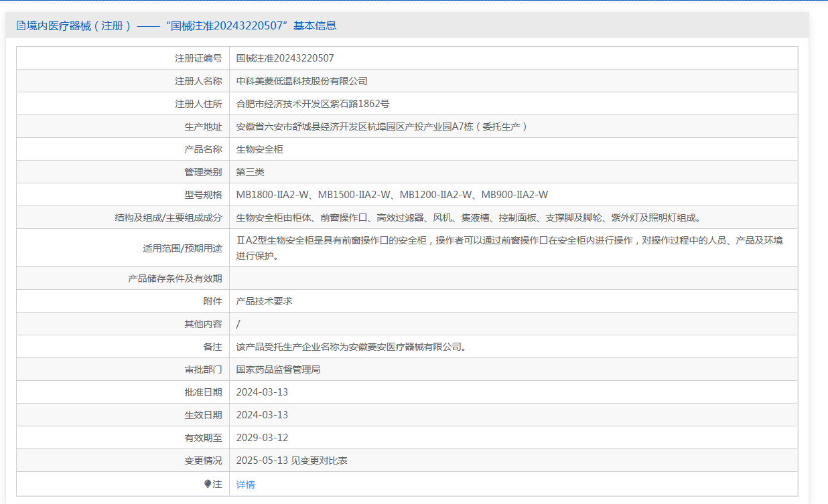Open the 详情 link
This screenshot has width=828, height=504.
tap(245, 485)
